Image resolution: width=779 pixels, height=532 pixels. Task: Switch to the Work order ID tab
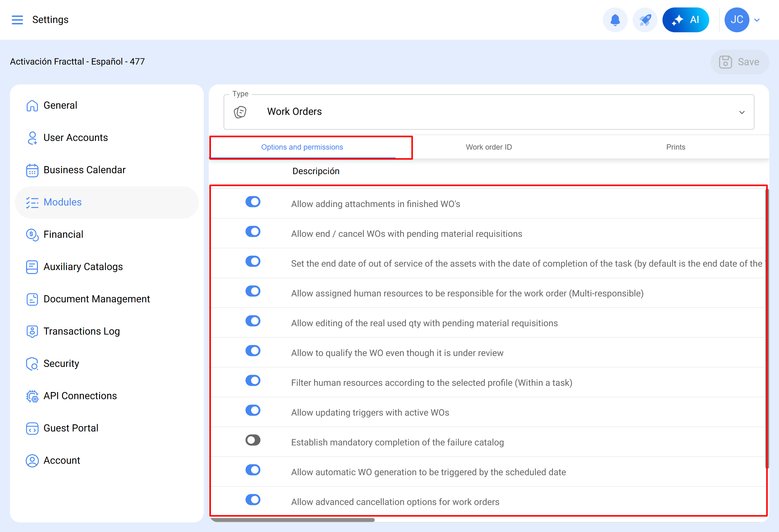point(489,147)
